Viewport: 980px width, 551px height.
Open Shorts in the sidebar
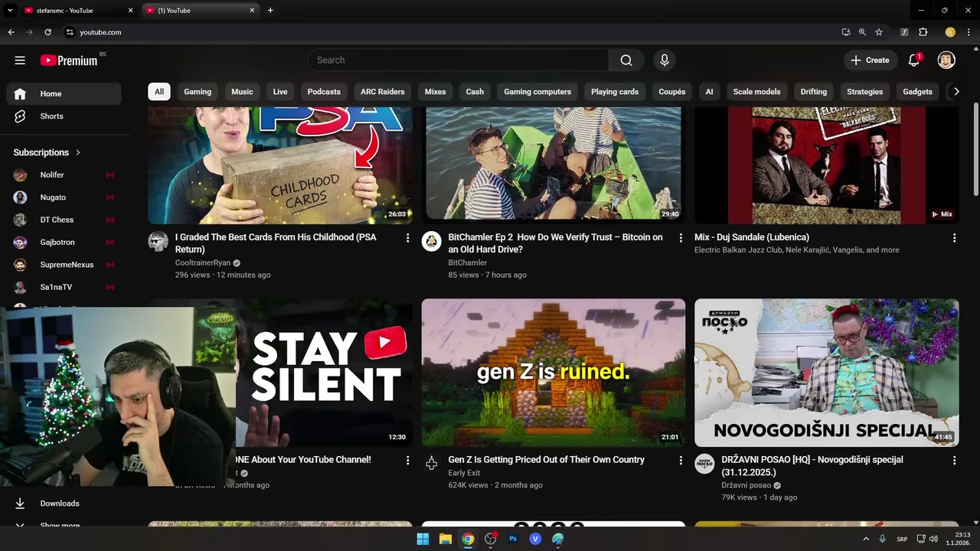64,116
